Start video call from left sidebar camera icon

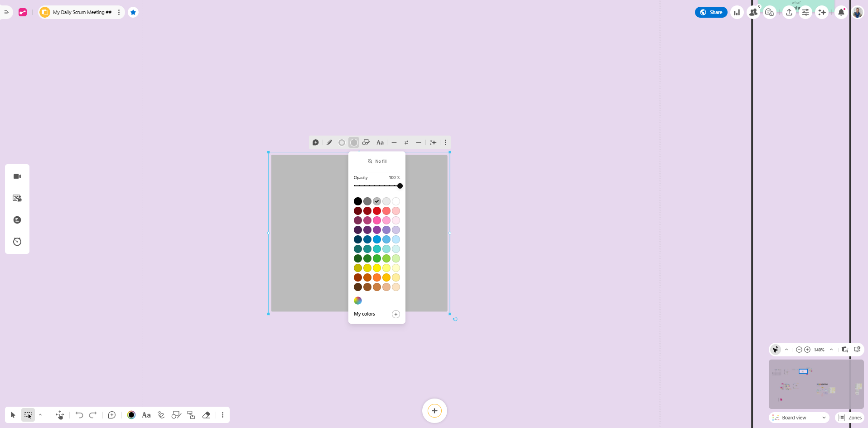tap(17, 176)
